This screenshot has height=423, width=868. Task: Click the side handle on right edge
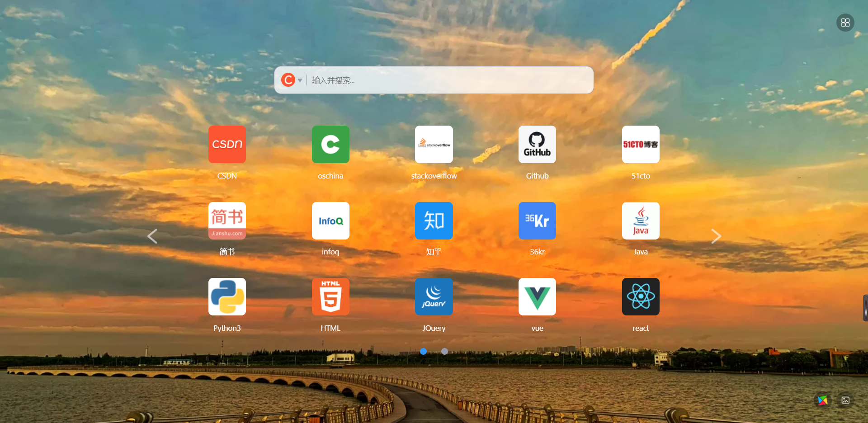pos(865,308)
